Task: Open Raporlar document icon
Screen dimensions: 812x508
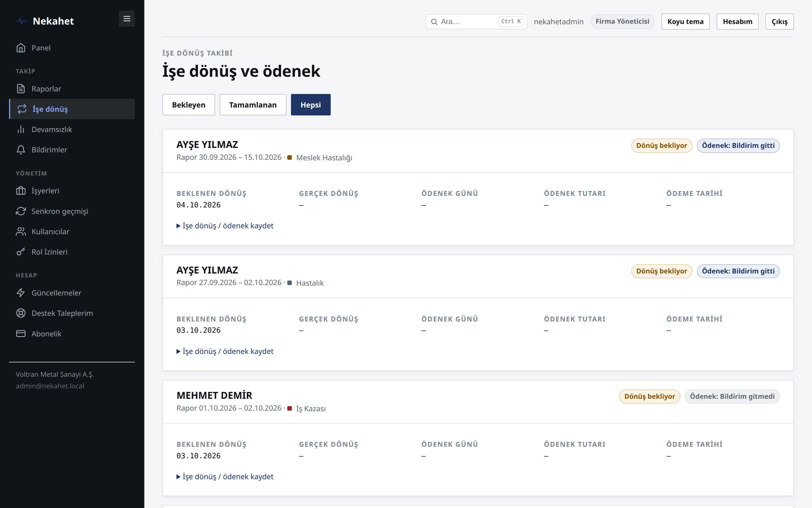Action: pyautogui.click(x=21, y=89)
